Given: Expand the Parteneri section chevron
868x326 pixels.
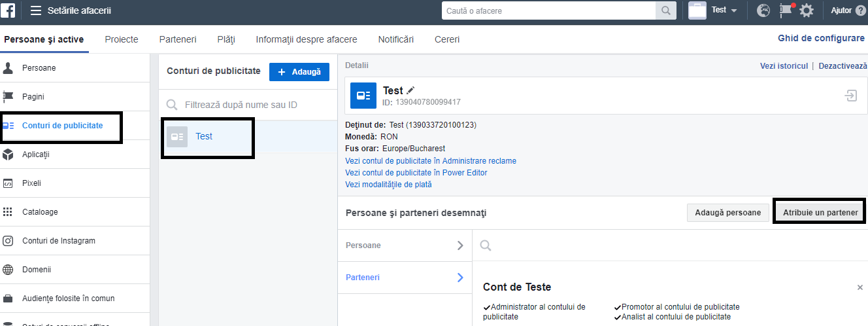Looking at the screenshot, I should pos(460,278).
